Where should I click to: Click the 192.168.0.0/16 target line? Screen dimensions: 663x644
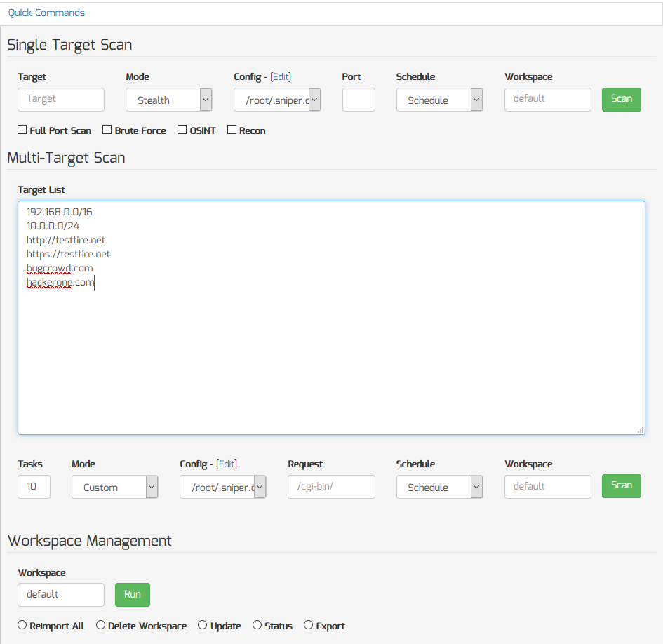(59, 212)
